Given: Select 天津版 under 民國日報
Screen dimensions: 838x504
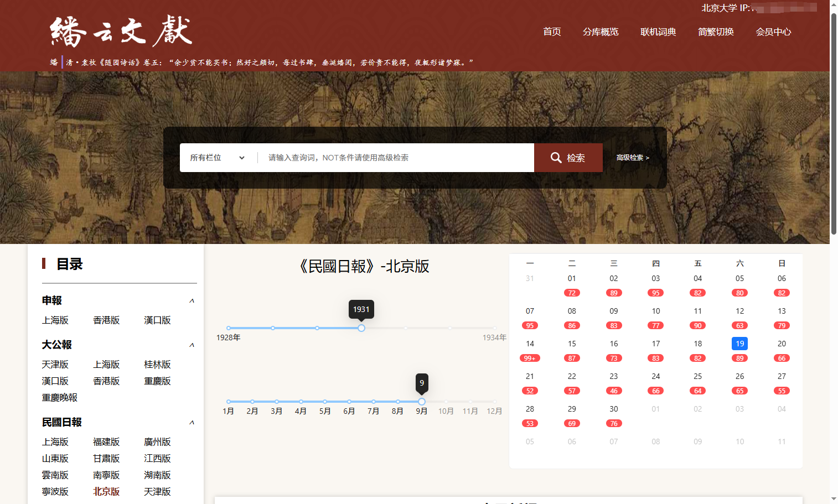Looking at the screenshot, I should 157,492.
